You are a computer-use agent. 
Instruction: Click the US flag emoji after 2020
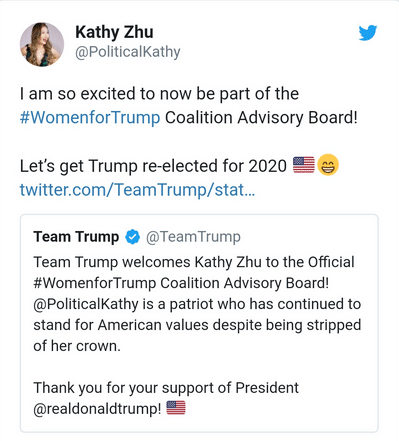[x=304, y=165]
